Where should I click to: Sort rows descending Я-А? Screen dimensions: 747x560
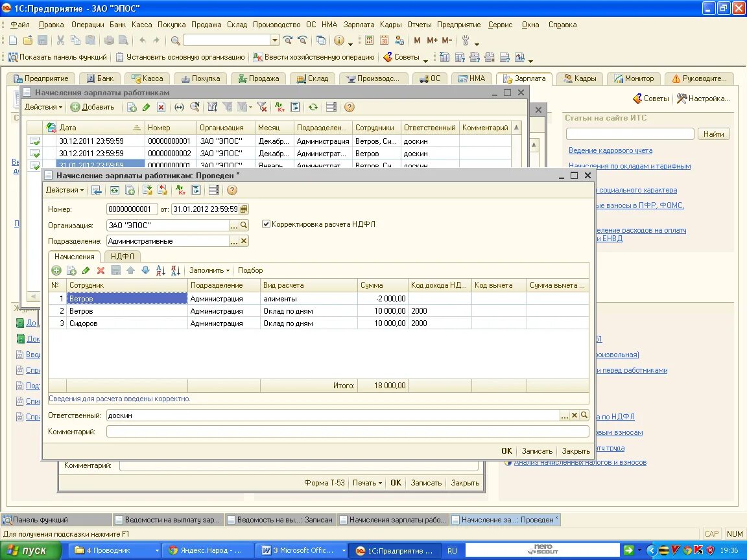[x=175, y=270]
